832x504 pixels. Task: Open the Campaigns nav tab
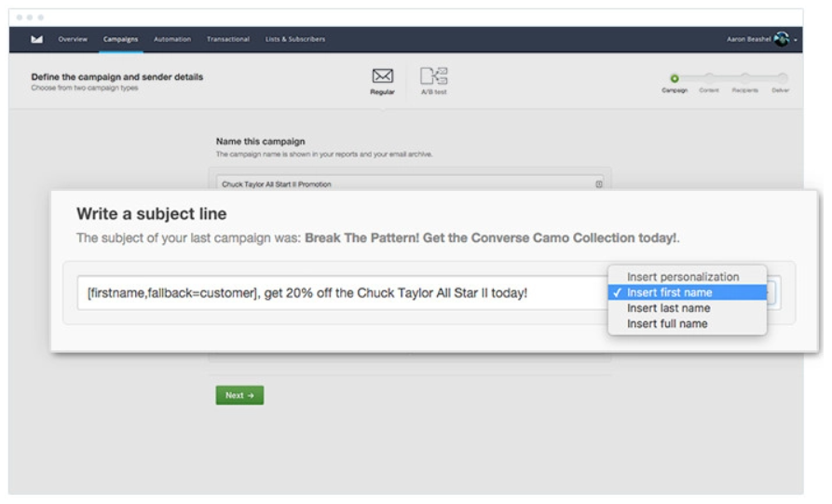(120, 39)
